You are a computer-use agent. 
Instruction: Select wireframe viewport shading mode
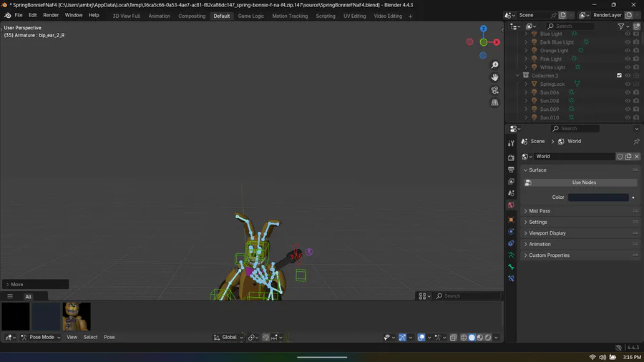tap(464, 338)
